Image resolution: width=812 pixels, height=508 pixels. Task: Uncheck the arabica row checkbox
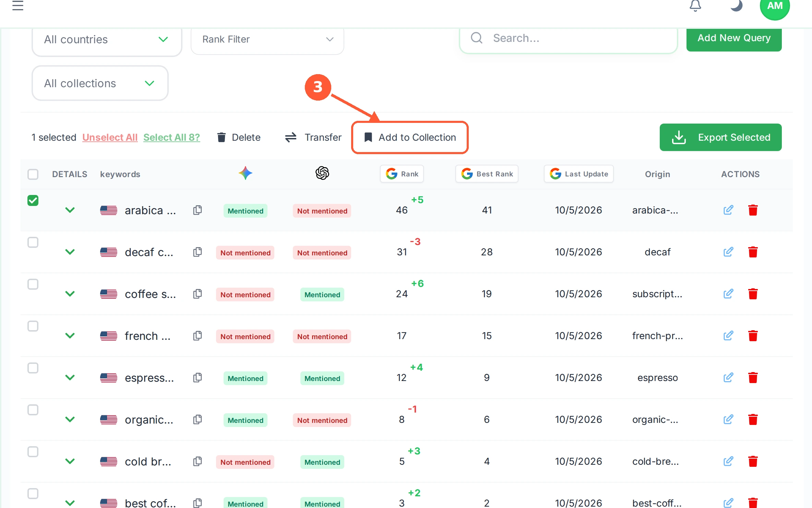(33, 200)
